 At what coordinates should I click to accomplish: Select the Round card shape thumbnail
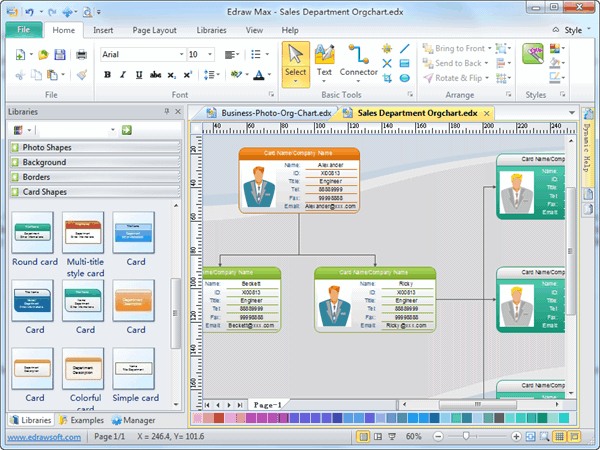point(33,233)
